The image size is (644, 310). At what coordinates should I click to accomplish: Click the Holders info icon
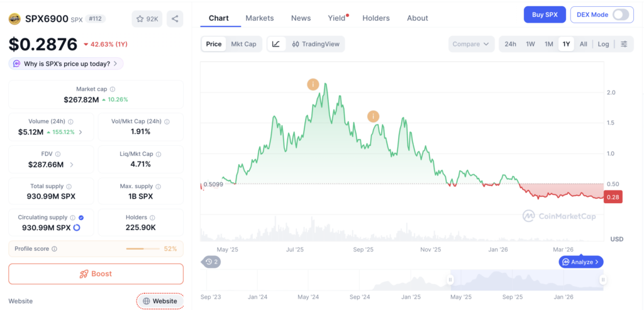(x=152, y=218)
